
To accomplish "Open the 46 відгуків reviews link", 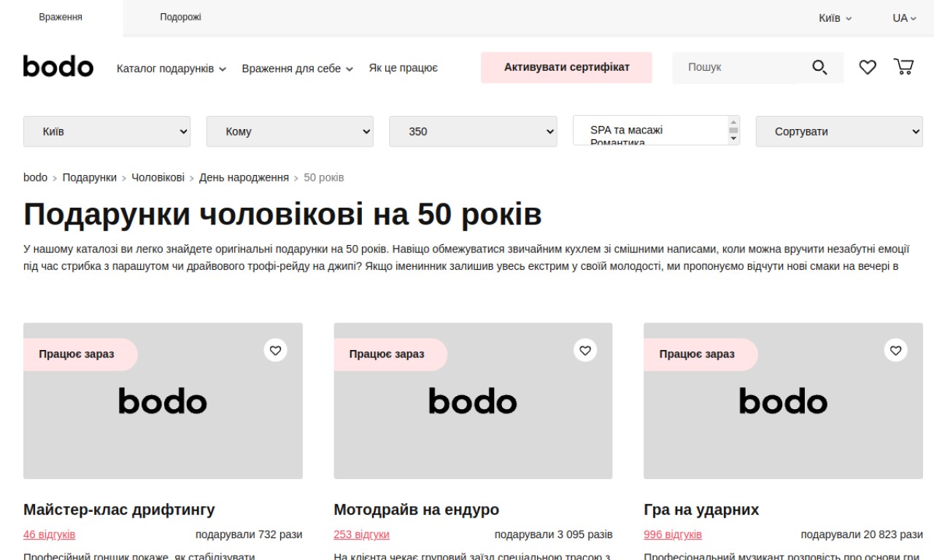I will click(x=49, y=534).
